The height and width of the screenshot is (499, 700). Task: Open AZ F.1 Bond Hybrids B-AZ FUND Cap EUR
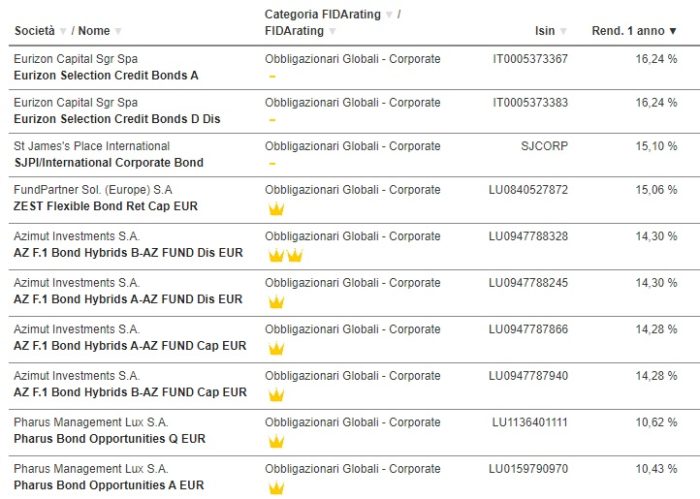[x=130, y=392]
